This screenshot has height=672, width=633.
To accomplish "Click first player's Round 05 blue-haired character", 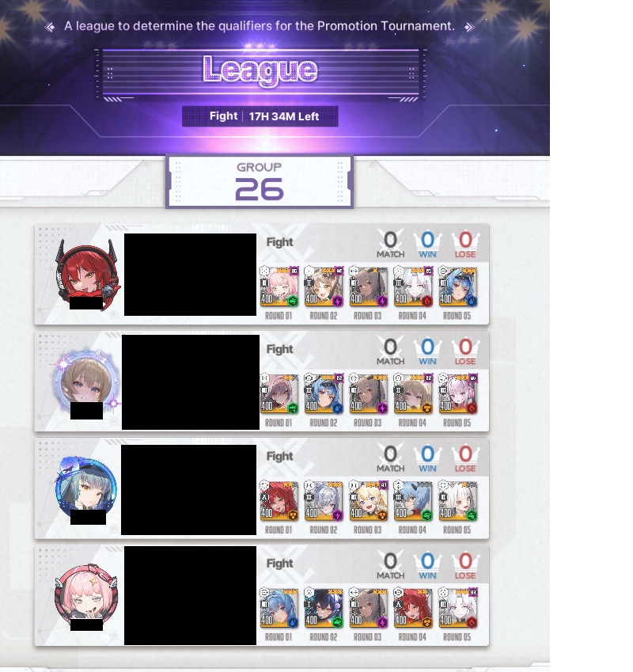I will [457, 287].
